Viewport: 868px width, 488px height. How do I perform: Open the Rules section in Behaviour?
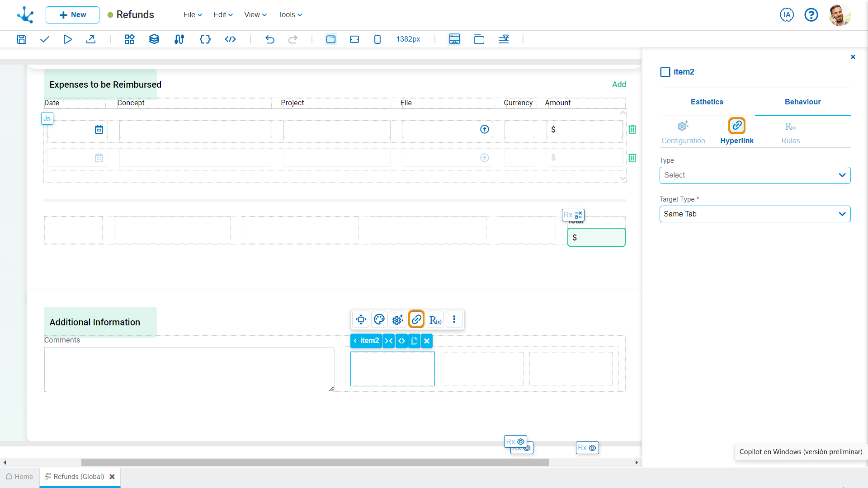point(790,132)
